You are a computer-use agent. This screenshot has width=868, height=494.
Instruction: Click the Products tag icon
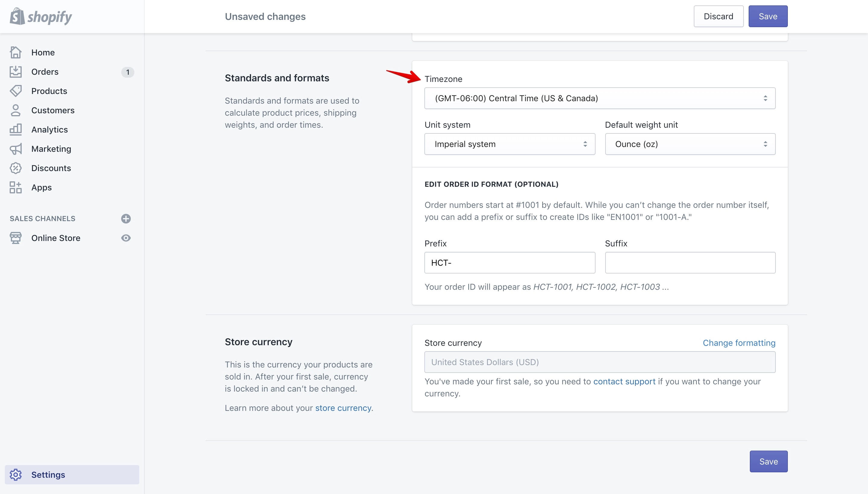coord(16,91)
